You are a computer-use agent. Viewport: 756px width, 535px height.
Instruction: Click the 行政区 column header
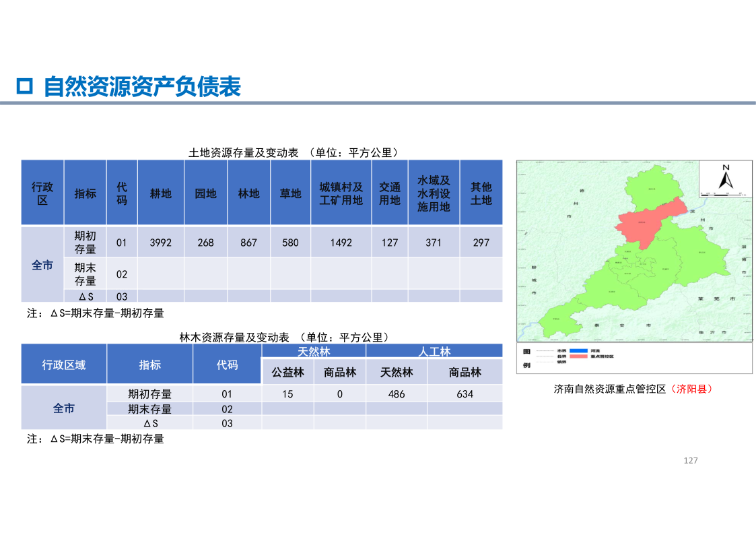point(42,193)
